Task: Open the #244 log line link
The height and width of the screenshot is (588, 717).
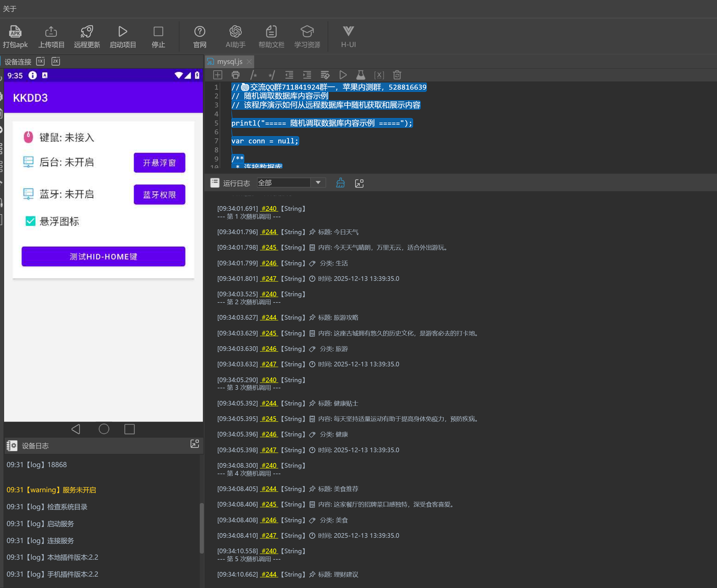Action: 269,232
